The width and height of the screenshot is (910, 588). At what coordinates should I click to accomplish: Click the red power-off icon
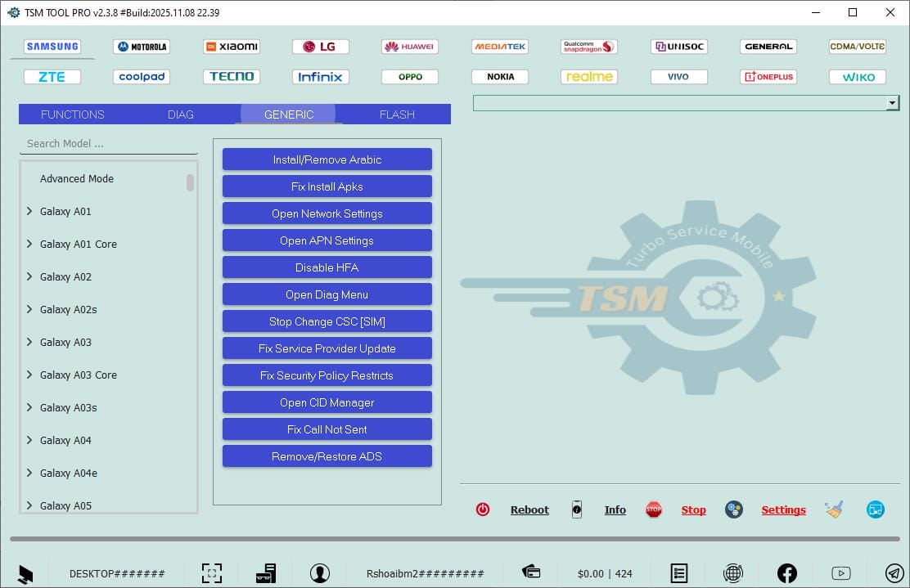(x=483, y=509)
